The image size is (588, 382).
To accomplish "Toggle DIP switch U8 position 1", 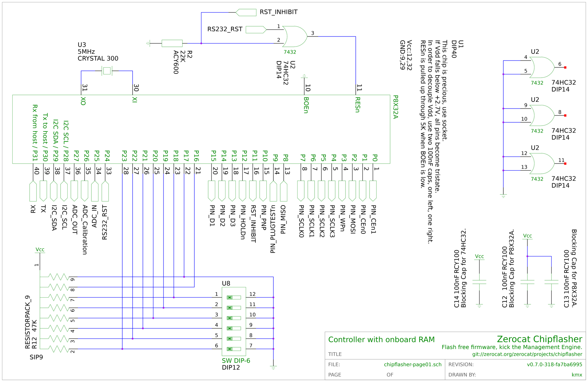I will pos(234,297).
